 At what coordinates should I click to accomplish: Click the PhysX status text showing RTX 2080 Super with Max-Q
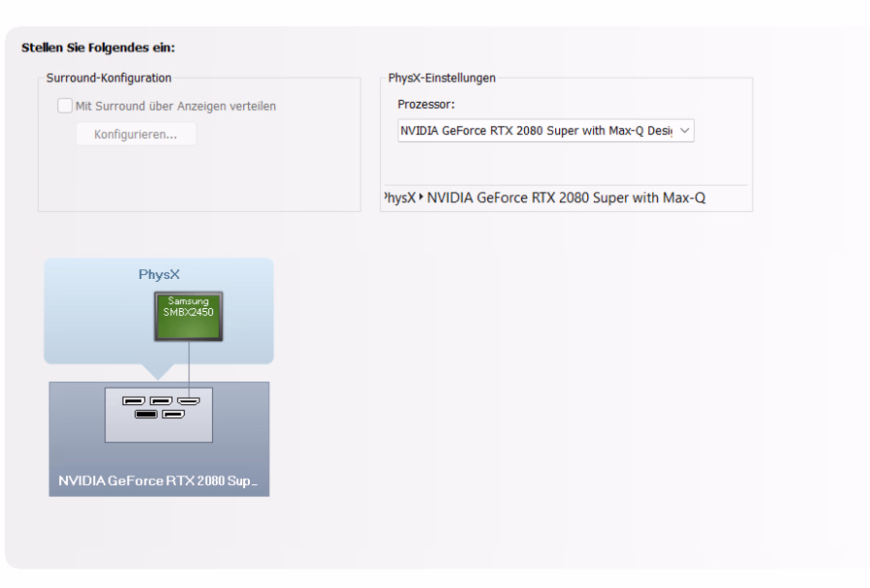click(x=545, y=198)
